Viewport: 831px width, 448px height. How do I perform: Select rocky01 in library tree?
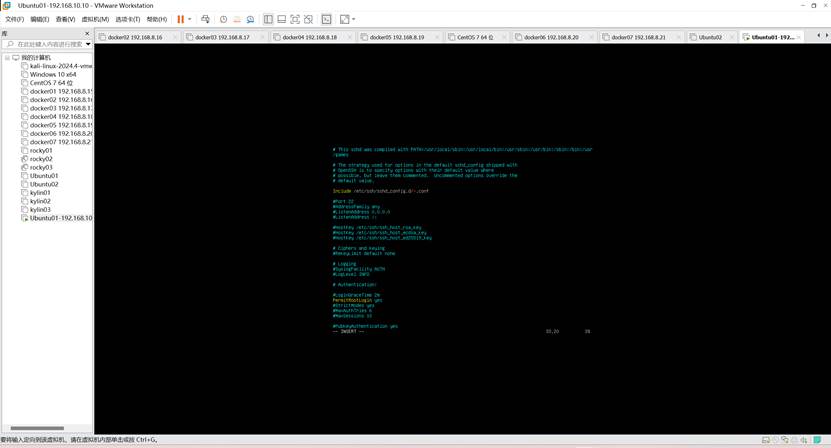pyautogui.click(x=41, y=151)
